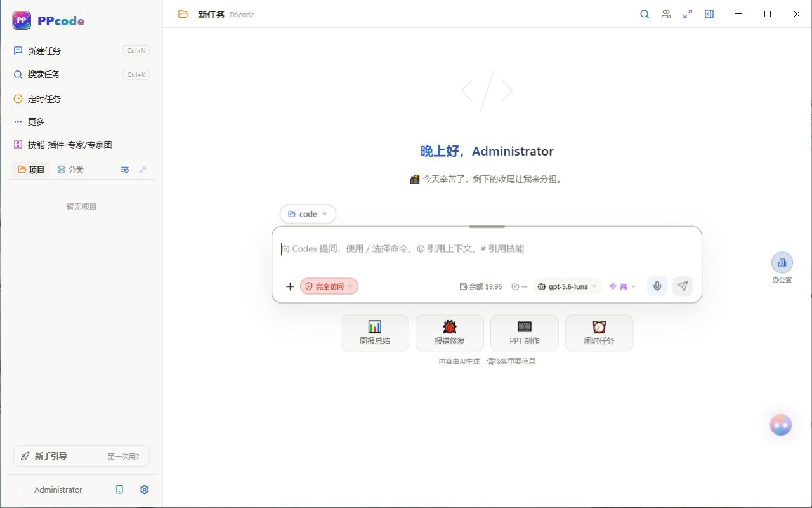Collapse all projects with the inward arrows icon
This screenshot has width=812, height=508.
(143, 170)
